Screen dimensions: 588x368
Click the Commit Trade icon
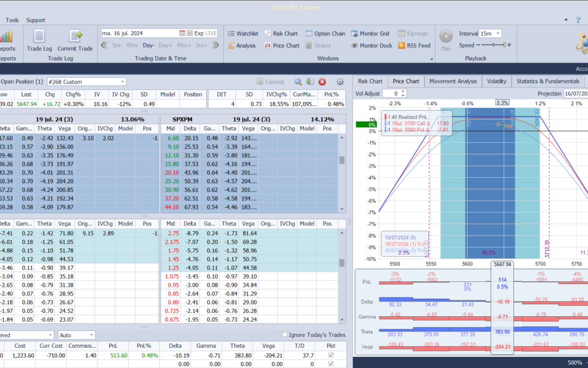pos(75,37)
